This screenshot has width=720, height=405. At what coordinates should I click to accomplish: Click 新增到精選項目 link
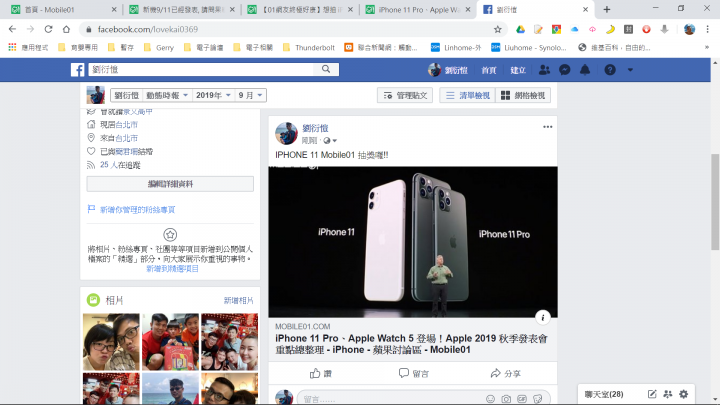(x=172, y=269)
